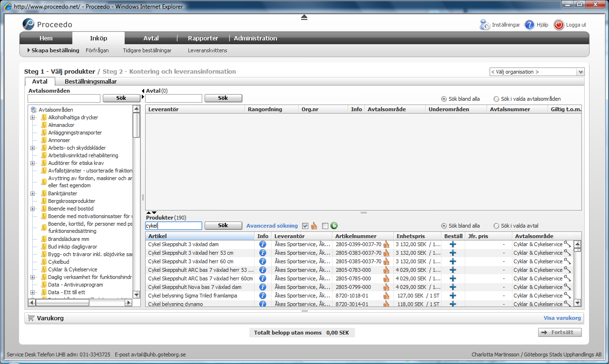Click Visa varukorg link

(562, 318)
